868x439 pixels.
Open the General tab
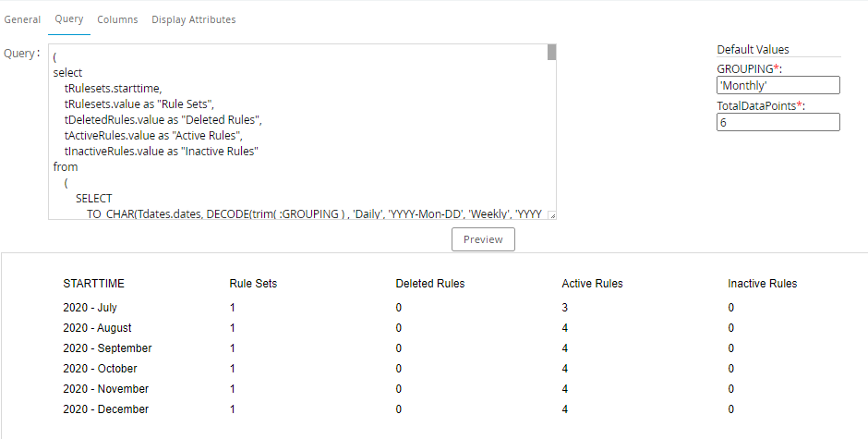click(x=22, y=19)
